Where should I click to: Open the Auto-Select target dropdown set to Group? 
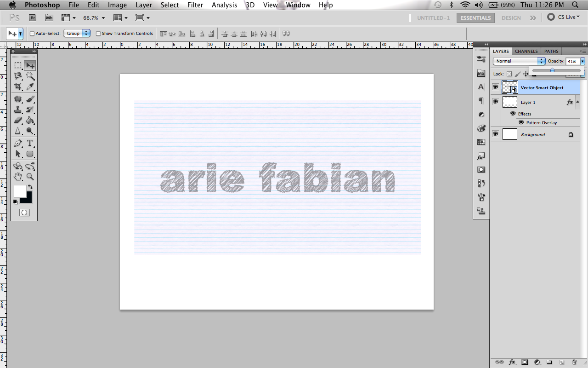[77, 33]
